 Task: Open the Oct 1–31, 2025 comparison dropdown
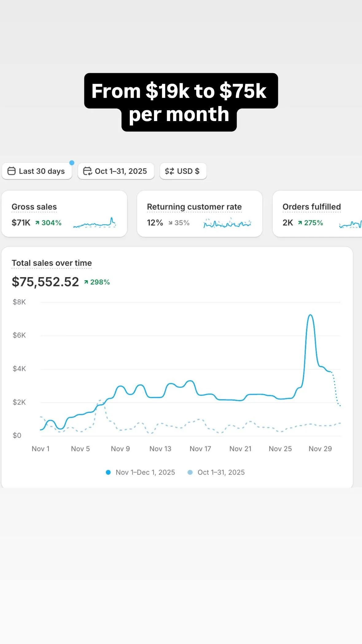[116, 171]
